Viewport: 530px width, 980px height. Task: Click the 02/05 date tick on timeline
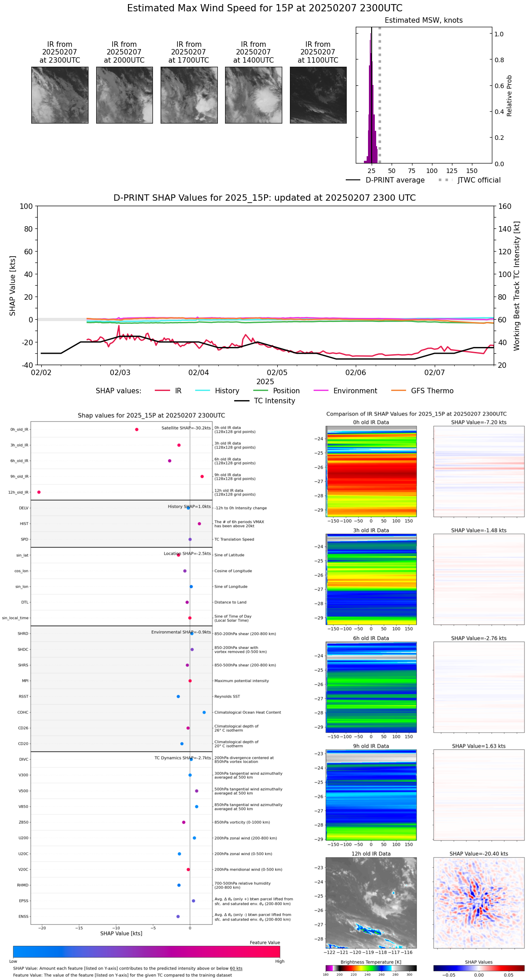tap(277, 373)
